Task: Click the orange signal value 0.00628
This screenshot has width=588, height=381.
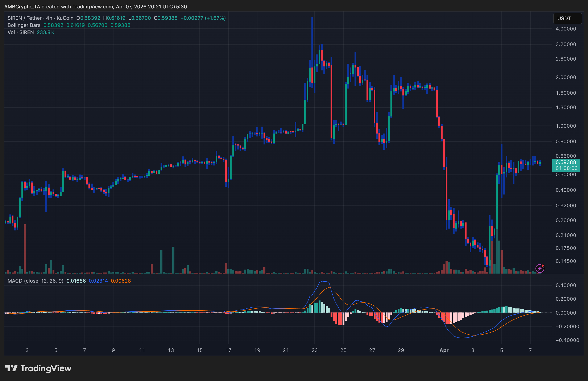Action: 121,281
